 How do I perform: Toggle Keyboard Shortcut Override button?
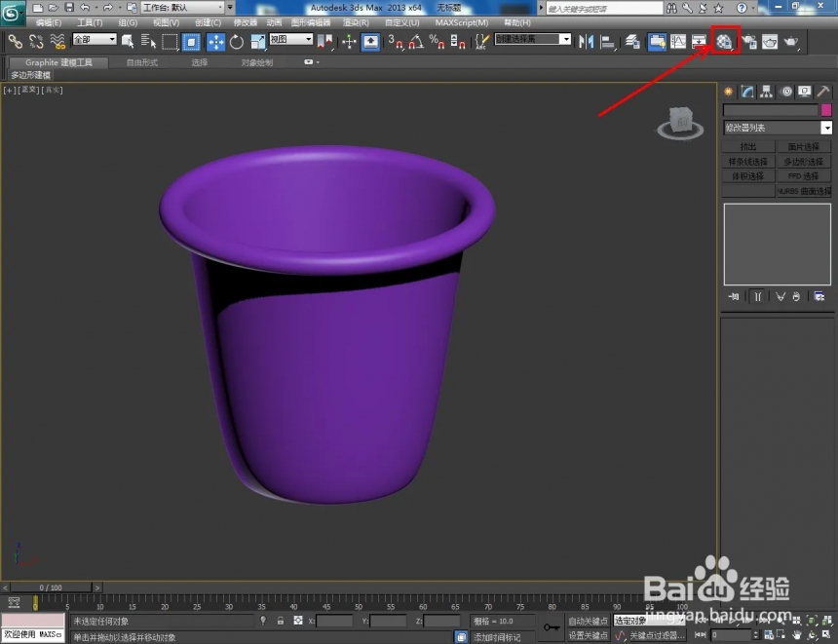[x=370, y=41]
